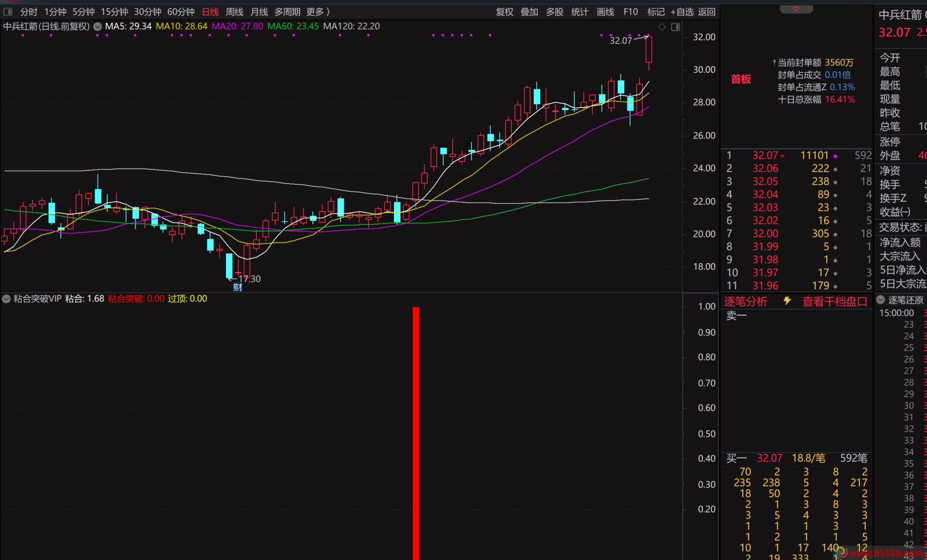Click the 逐笔分析 link
This screenshot has height=560, width=927.
click(x=745, y=302)
